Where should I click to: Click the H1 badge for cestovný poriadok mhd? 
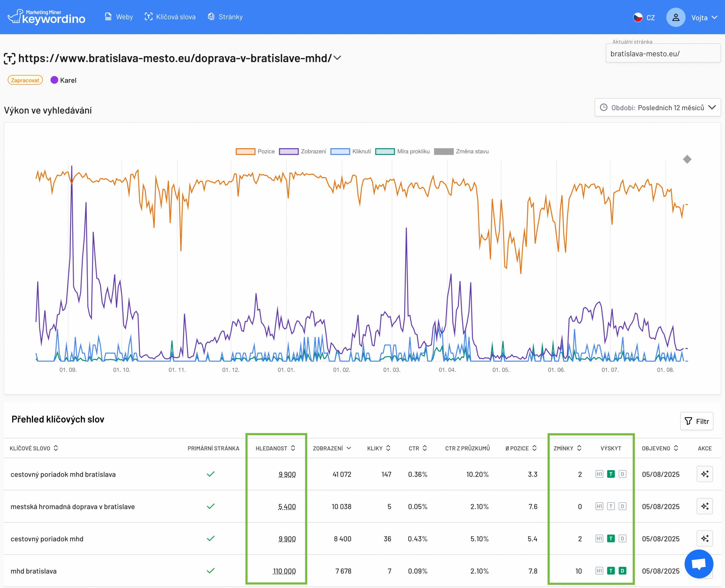point(599,538)
